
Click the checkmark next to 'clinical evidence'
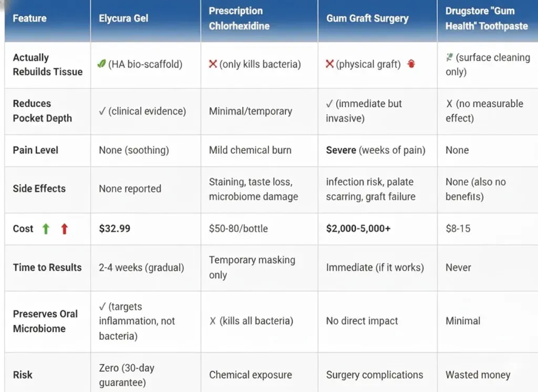pyautogui.click(x=102, y=111)
